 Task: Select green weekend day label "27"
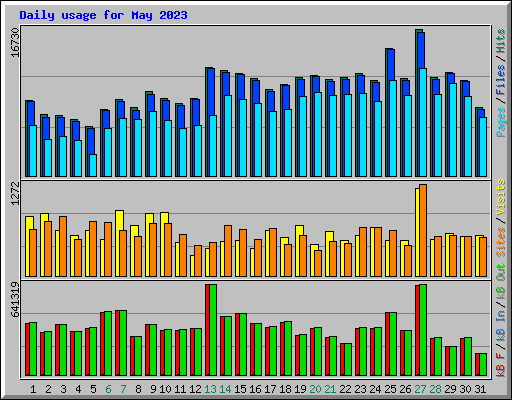tap(420, 389)
